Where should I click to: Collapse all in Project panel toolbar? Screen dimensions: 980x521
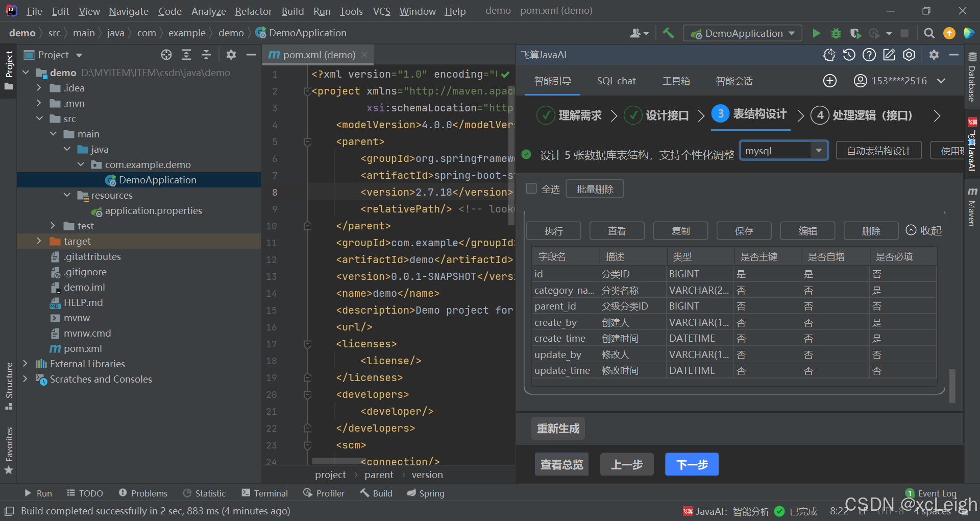pos(206,55)
